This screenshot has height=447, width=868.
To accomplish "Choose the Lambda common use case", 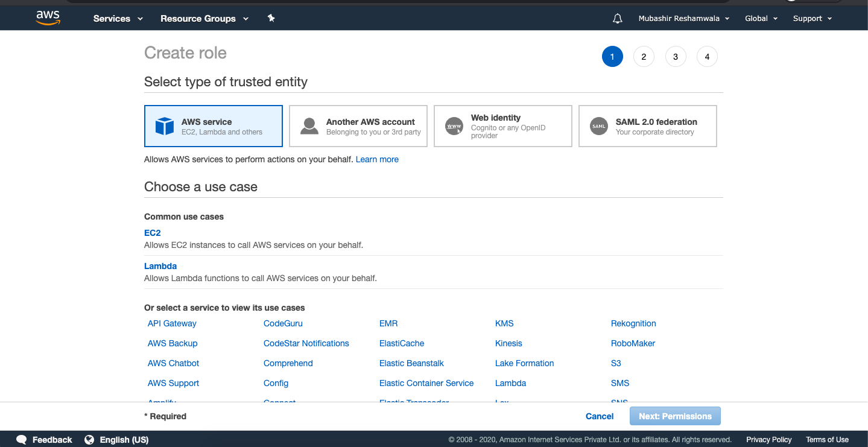I will coord(160,266).
